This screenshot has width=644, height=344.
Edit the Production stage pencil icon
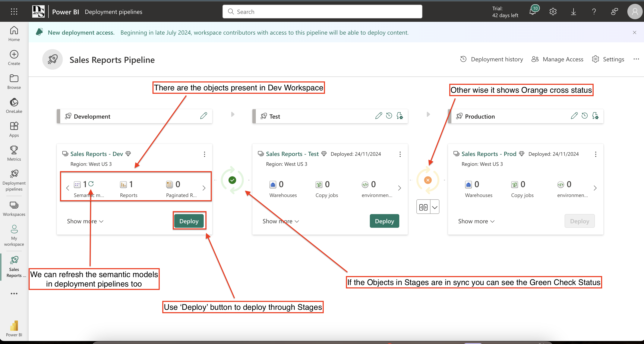(574, 116)
